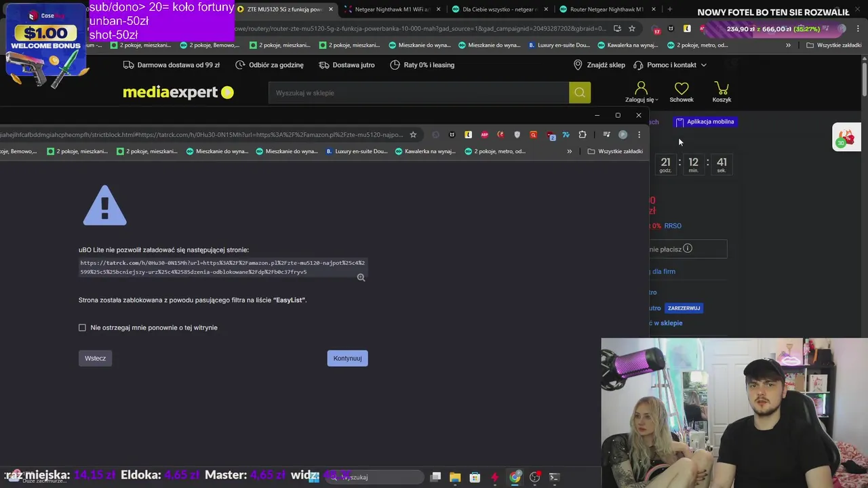Click the info icon next to 'płacisz'

[x=688, y=249]
